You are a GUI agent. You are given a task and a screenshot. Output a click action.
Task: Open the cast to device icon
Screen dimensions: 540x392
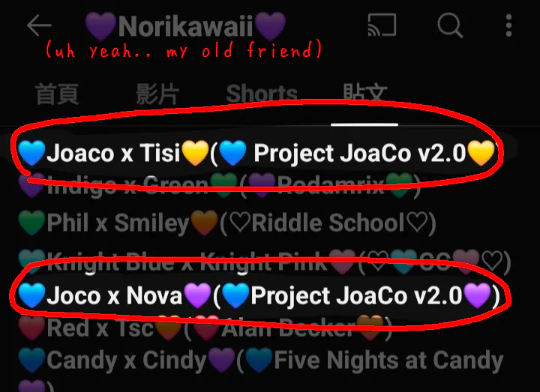coord(382,25)
